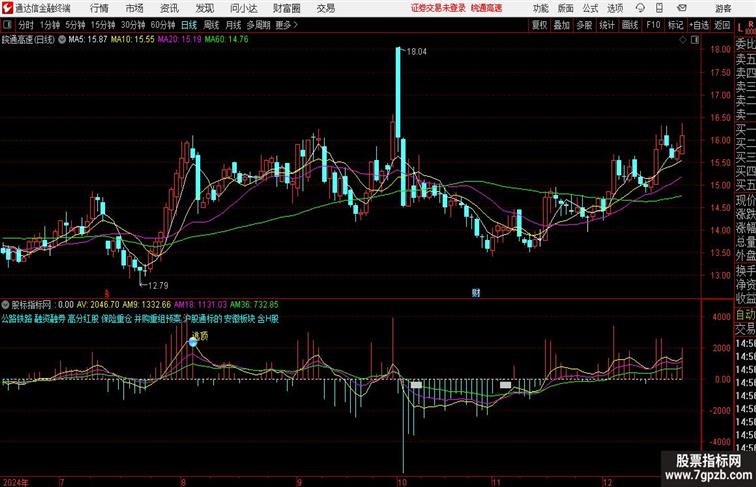
Task: Click the 逃顶 signal marker icon
Action: click(193, 342)
